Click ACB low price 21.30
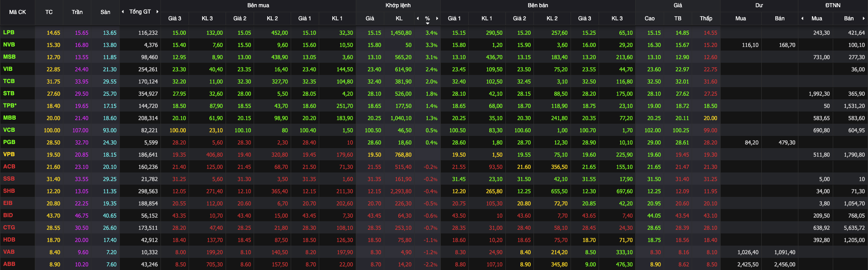This screenshot has height=270, width=868. tap(710, 167)
